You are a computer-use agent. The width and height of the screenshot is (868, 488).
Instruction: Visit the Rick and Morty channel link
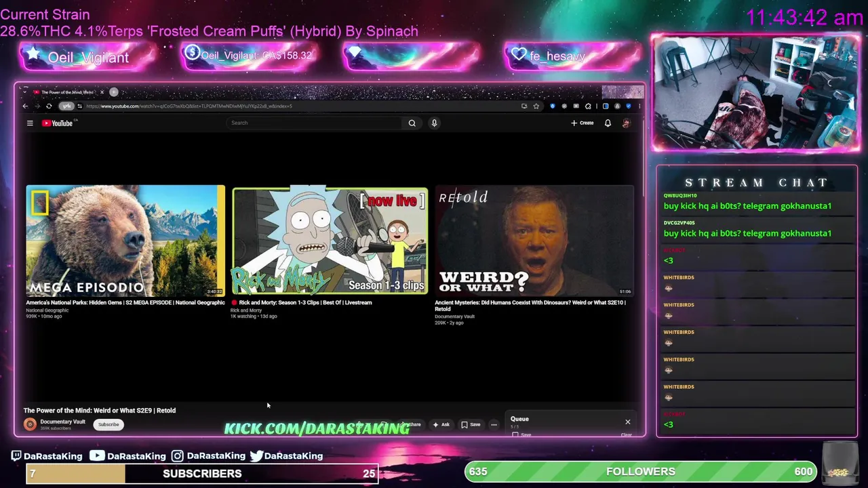[245, 310]
